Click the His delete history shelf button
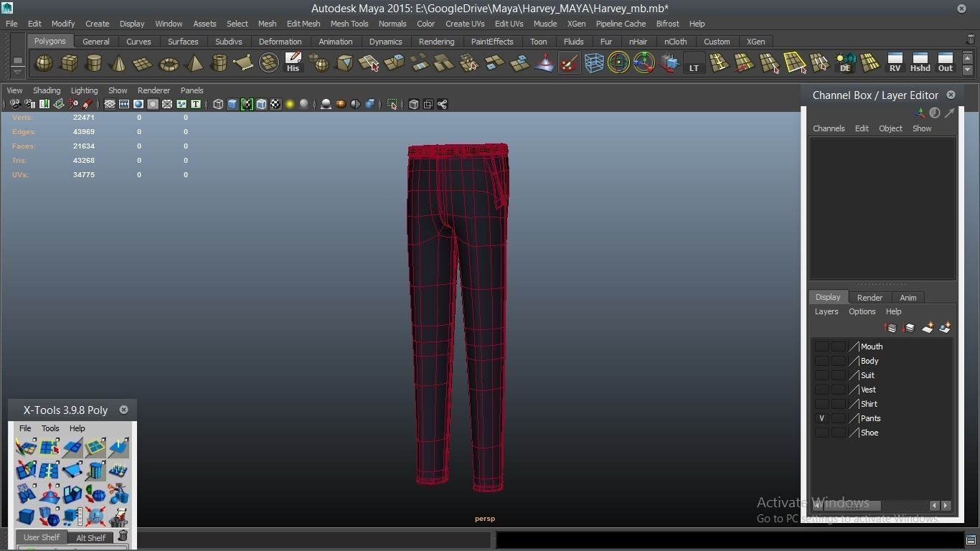This screenshot has width=980, height=551. [x=293, y=63]
